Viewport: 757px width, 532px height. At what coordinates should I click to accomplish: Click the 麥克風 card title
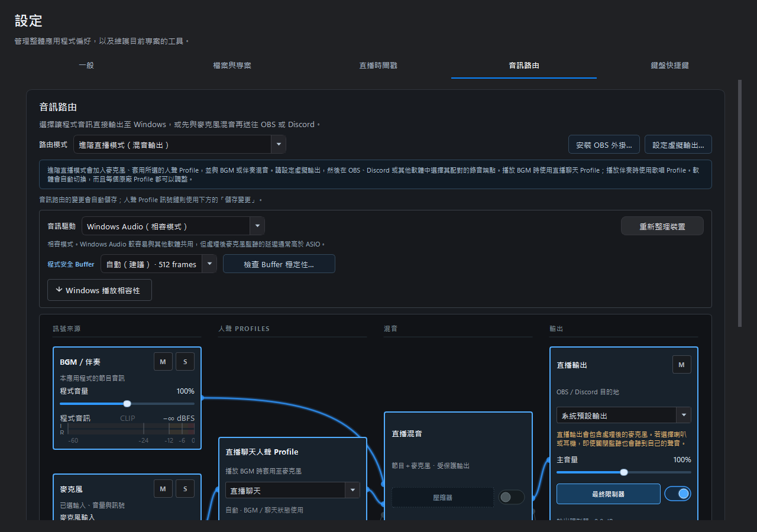click(x=71, y=489)
